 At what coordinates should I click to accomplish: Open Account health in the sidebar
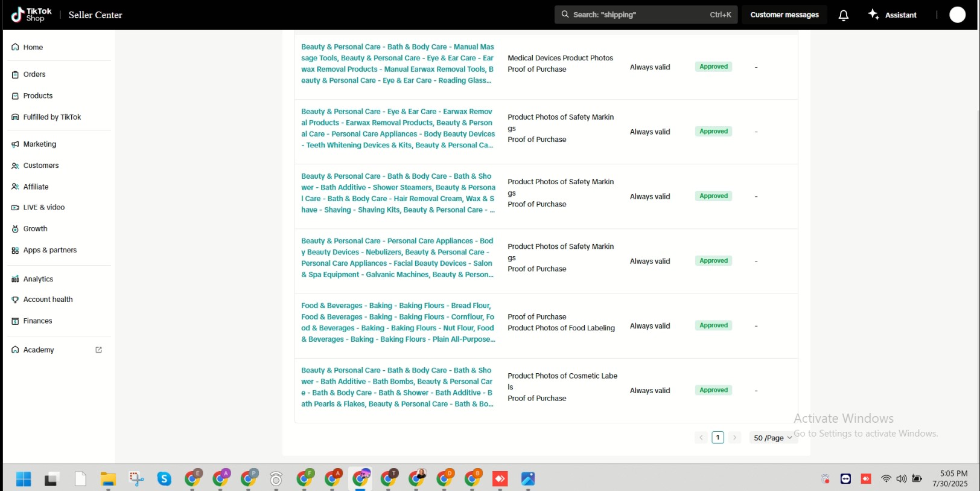[x=48, y=300]
